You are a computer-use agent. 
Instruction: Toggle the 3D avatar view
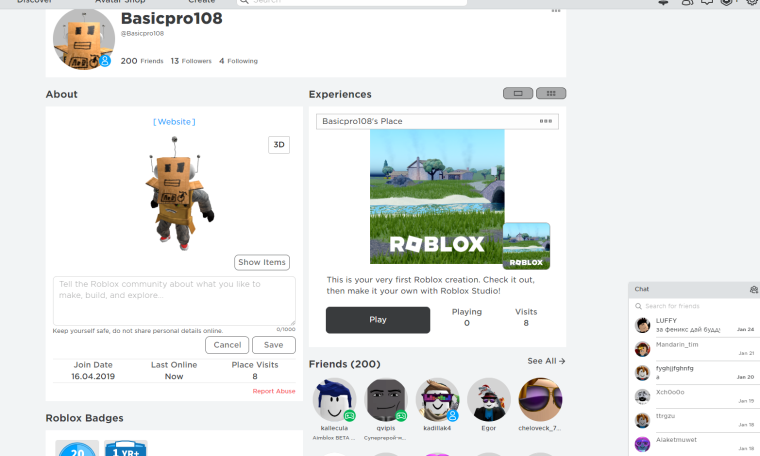pos(279,145)
